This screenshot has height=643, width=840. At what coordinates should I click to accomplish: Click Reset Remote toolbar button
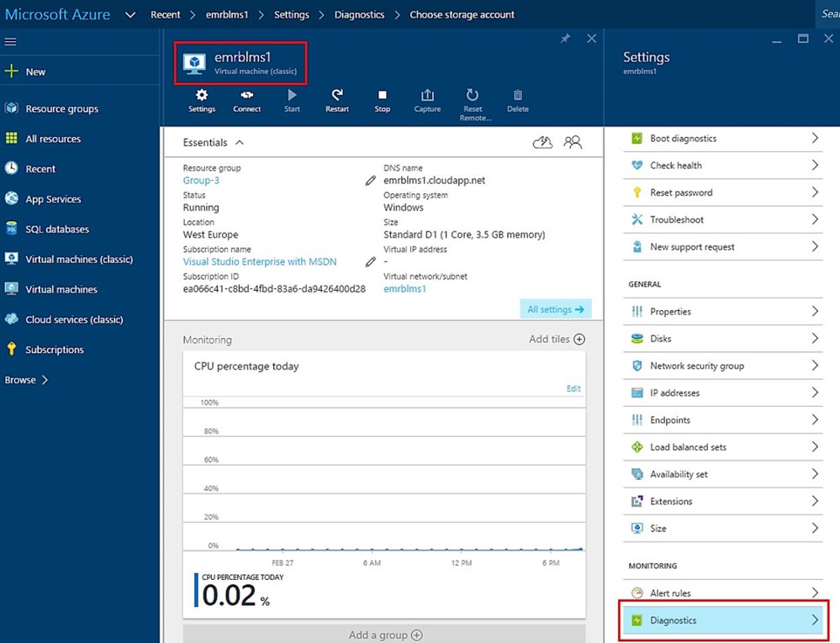[x=473, y=105]
